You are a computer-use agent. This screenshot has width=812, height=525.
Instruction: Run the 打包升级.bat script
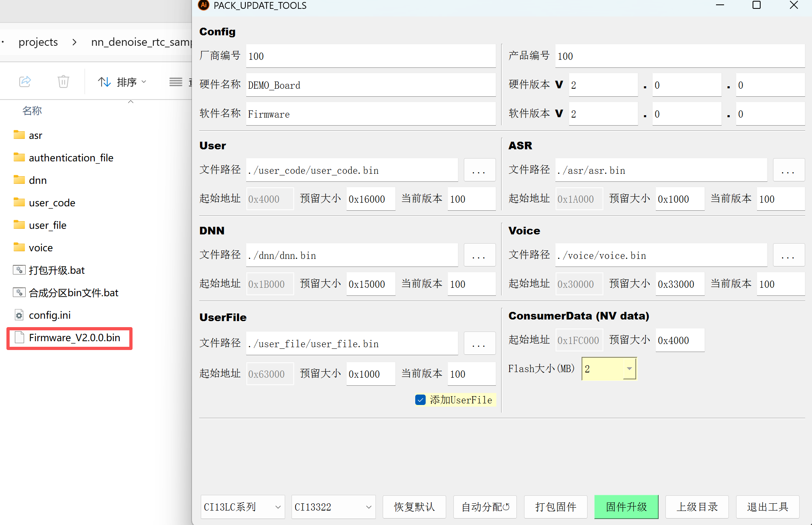(56, 270)
